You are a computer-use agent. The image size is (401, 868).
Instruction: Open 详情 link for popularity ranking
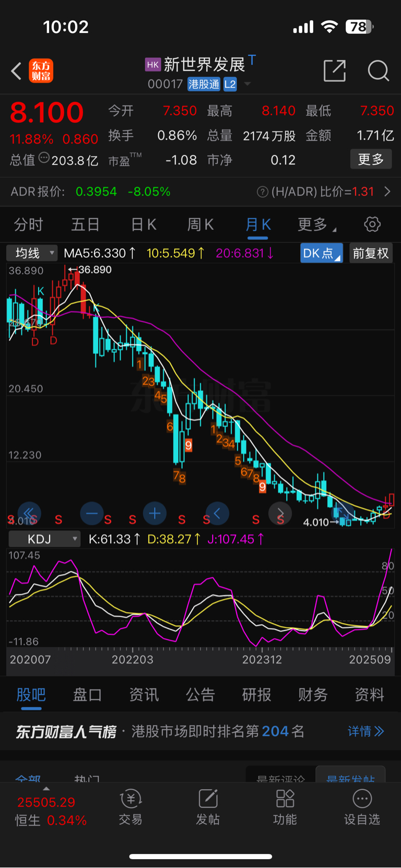click(366, 731)
